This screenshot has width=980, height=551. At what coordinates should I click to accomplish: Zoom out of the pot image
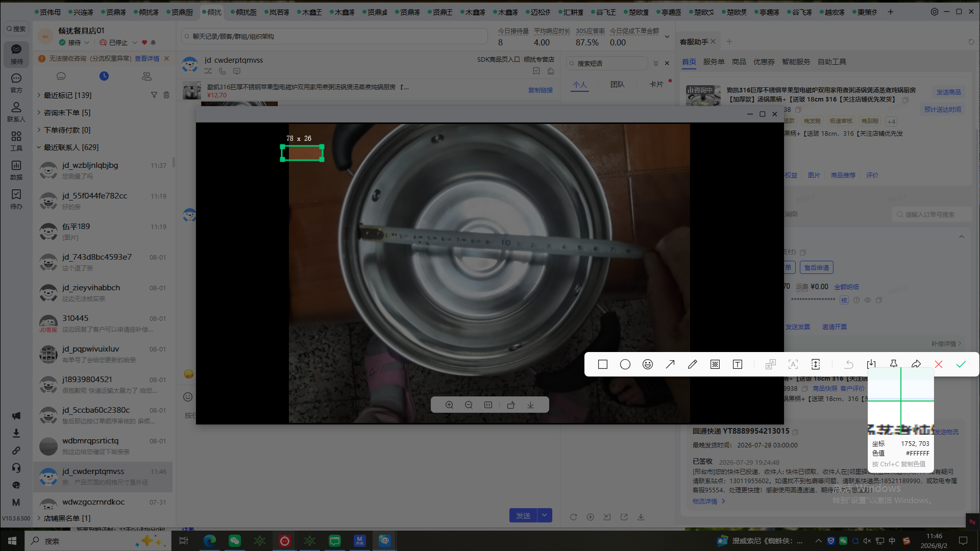tap(469, 405)
